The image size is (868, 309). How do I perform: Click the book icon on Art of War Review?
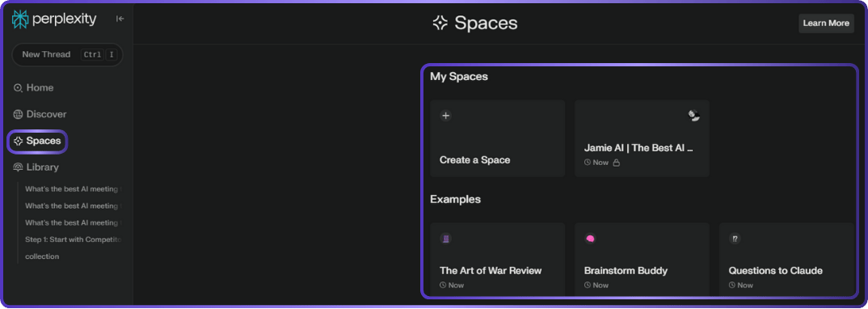[445, 239]
